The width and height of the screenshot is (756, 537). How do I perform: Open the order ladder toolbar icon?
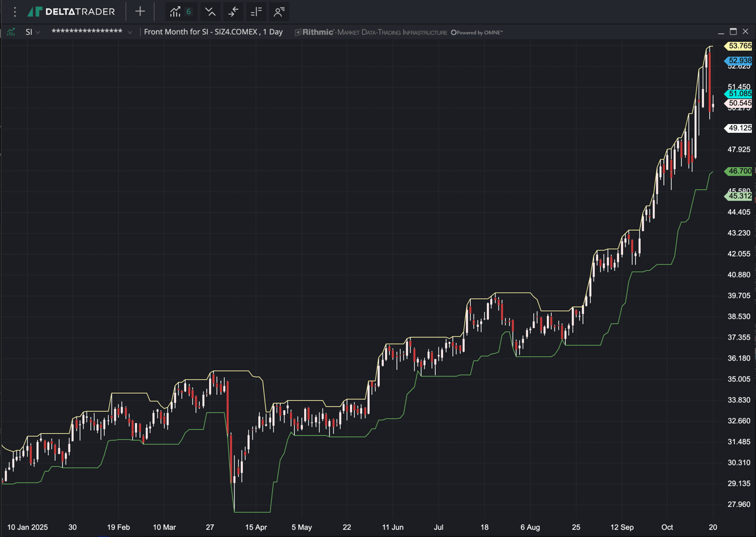click(x=256, y=12)
